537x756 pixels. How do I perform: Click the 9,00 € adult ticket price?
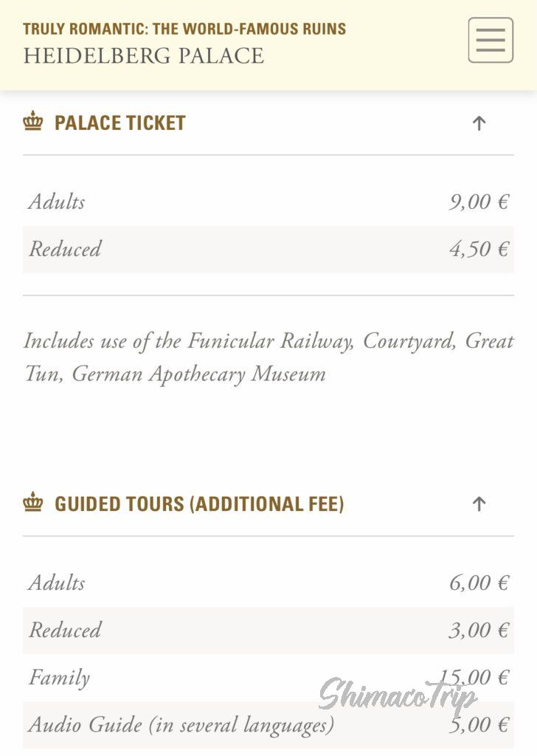pyautogui.click(x=479, y=202)
